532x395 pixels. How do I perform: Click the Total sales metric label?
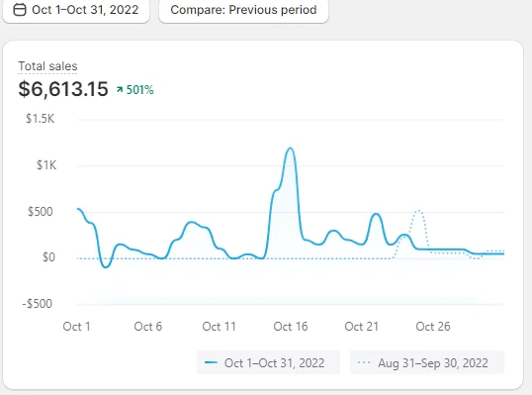[x=47, y=66]
